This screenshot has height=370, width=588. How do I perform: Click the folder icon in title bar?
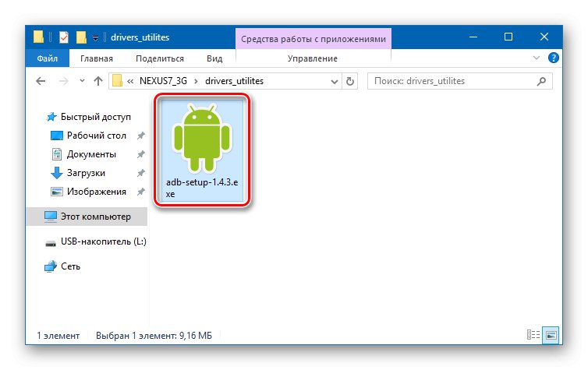point(38,37)
